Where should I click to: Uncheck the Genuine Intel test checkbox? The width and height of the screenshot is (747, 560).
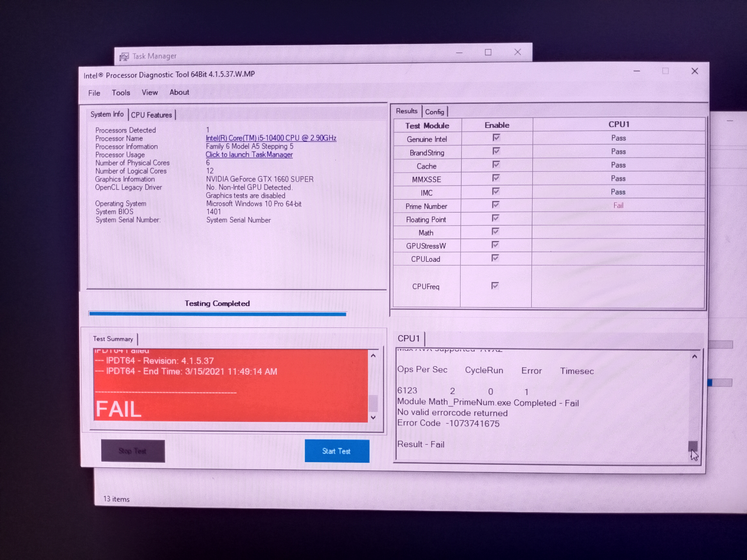(x=496, y=138)
